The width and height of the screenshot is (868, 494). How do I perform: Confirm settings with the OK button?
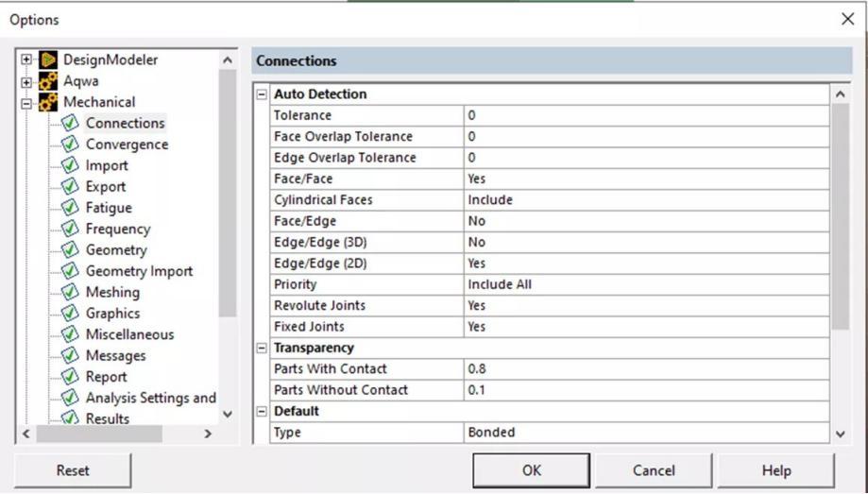tap(532, 470)
